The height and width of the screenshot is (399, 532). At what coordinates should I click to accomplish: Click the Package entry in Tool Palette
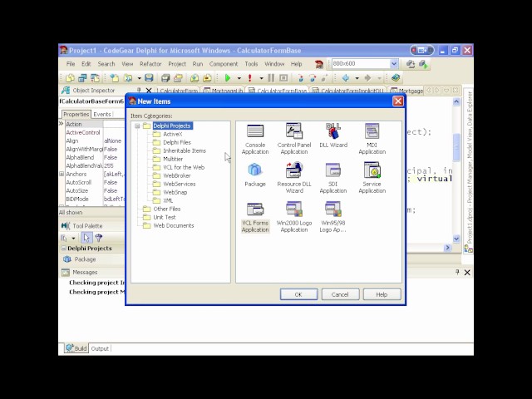click(x=85, y=259)
